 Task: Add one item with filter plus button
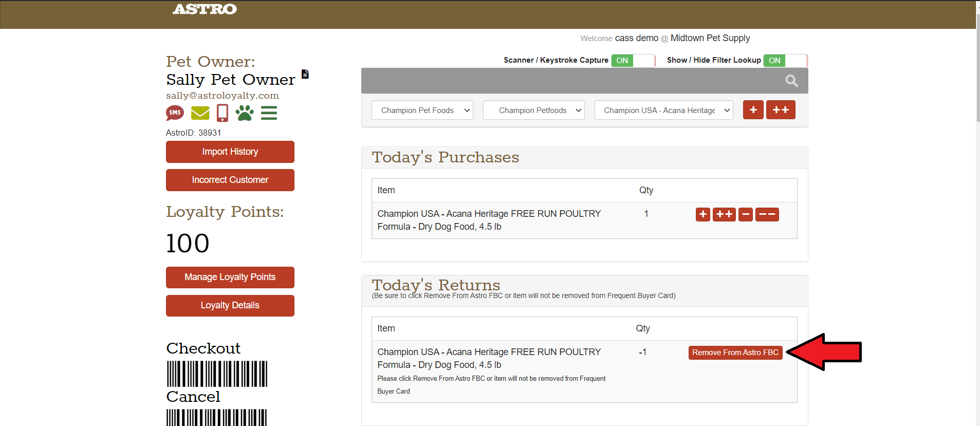pyautogui.click(x=753, y=109)
